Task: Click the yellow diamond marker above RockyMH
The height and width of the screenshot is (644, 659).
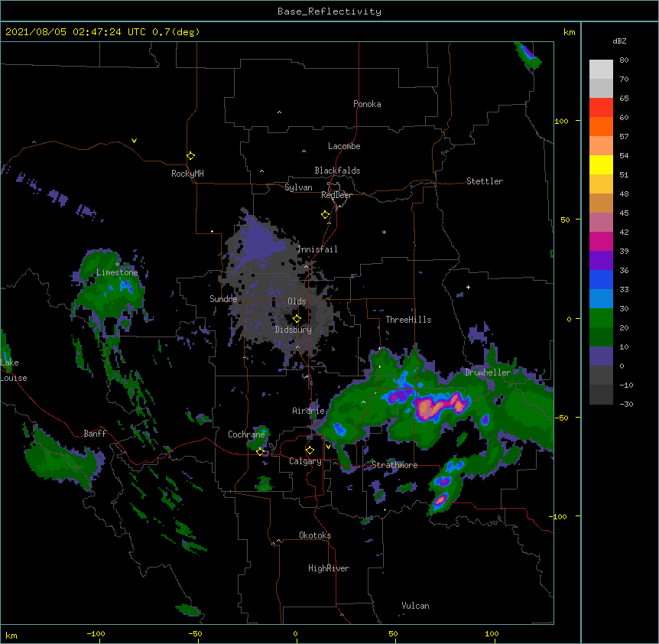Action: pyautogui.click(x=190, y=156)
